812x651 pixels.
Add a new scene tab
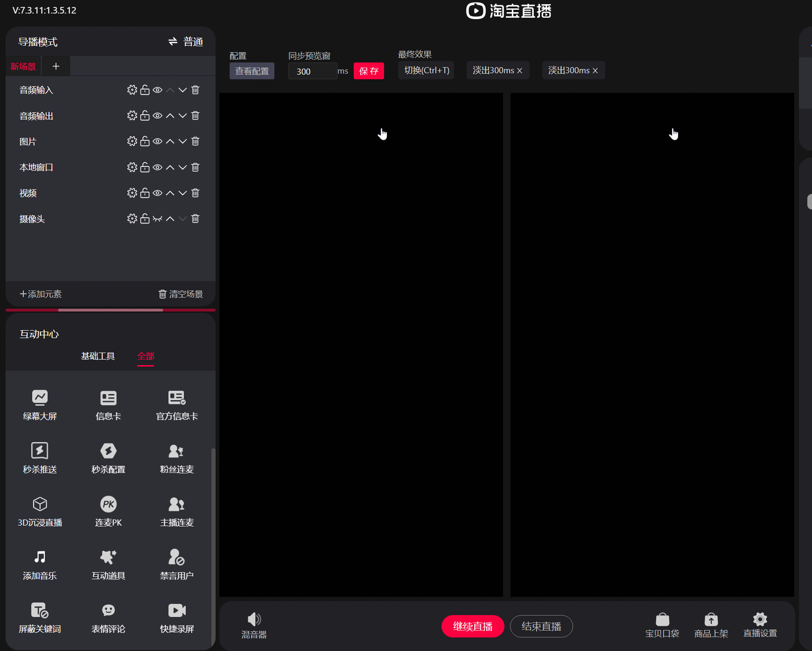tap(56, 66)
